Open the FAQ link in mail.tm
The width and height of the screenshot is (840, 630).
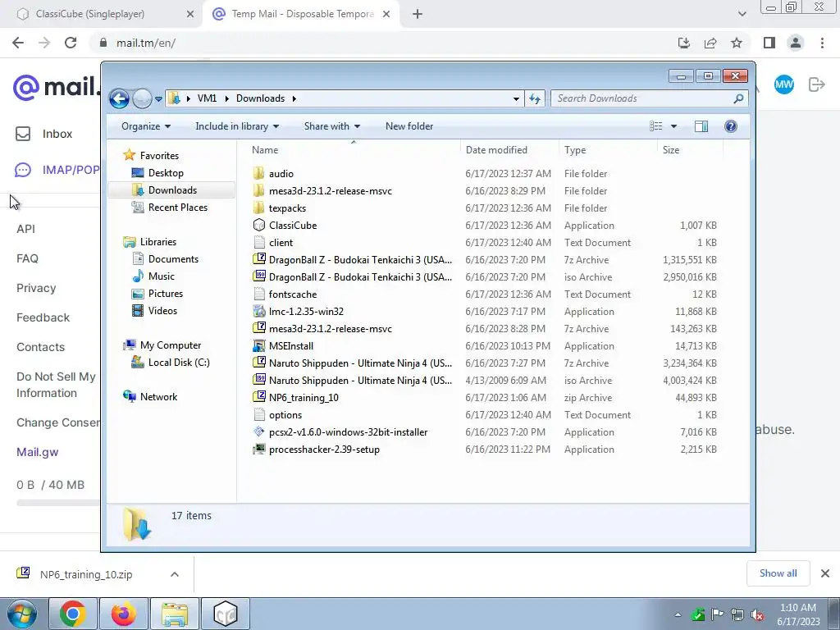coord(27,258)
